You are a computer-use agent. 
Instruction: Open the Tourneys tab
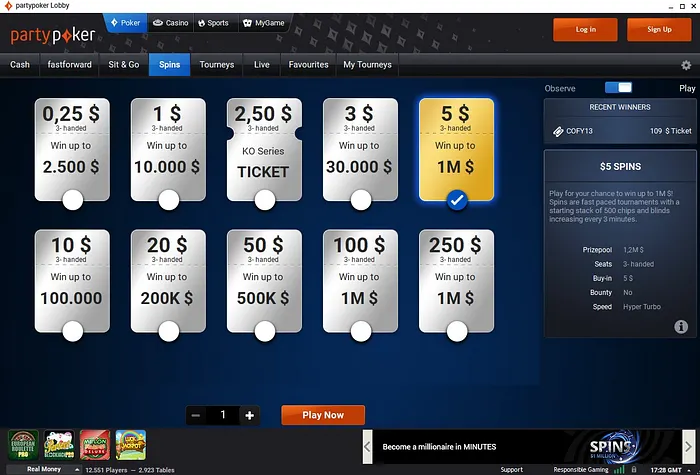(217, 65)
